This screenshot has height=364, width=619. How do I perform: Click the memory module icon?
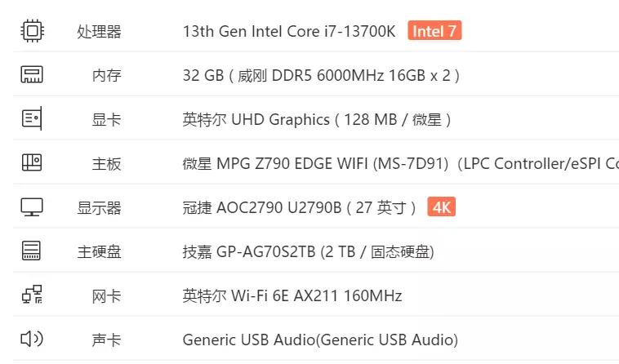tap(32, 75)
